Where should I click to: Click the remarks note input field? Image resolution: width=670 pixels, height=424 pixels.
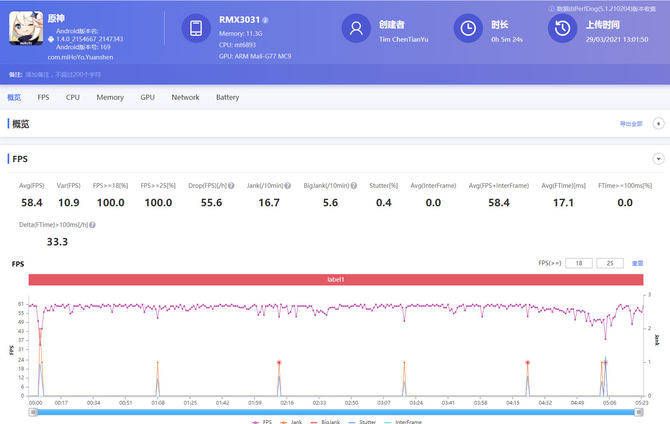coord(63,75)
